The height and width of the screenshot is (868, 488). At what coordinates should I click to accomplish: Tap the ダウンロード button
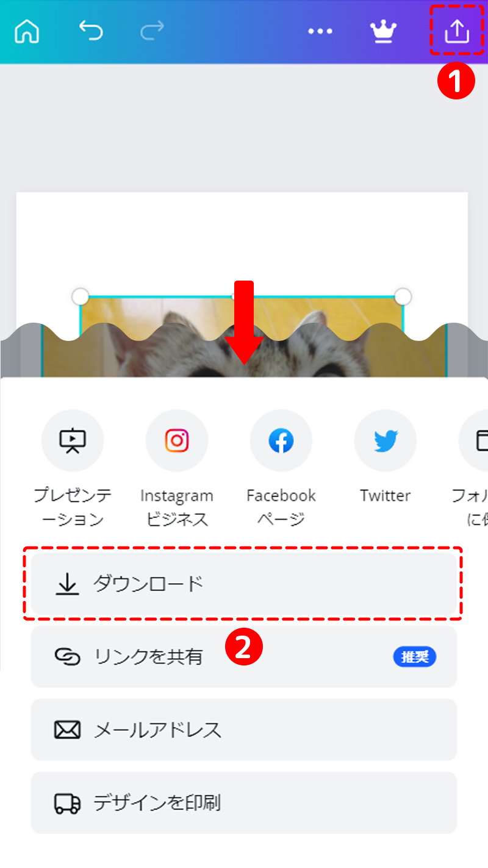(x=244, y=584)
